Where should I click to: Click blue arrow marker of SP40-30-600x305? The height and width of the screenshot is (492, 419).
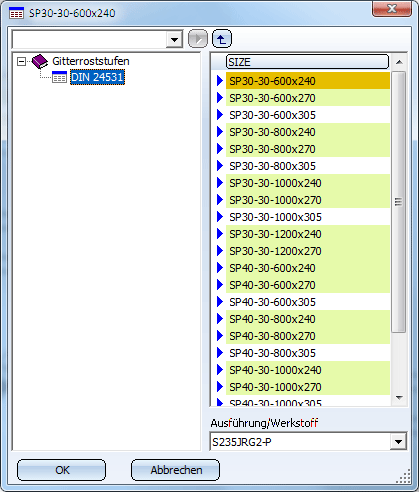[220, 302]
